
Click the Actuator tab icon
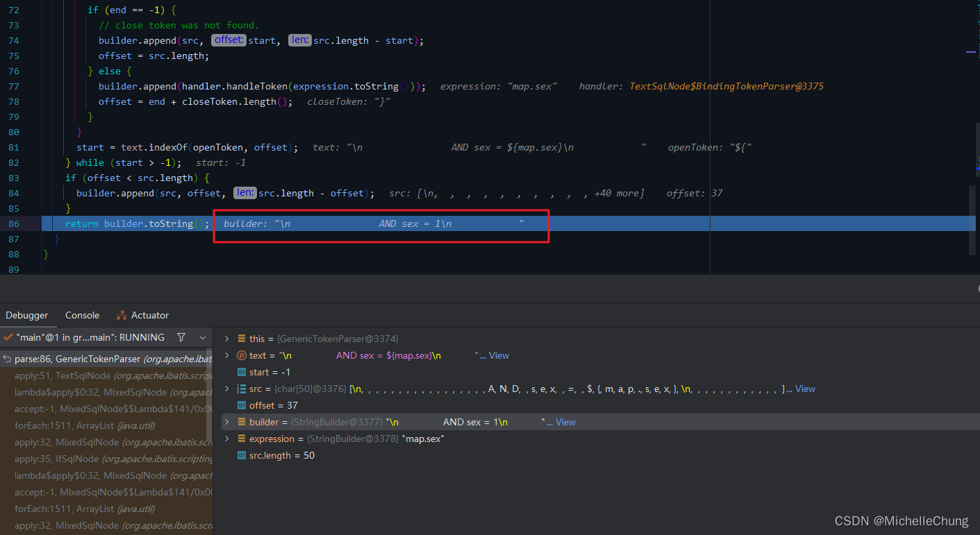[x=122, y=315]
